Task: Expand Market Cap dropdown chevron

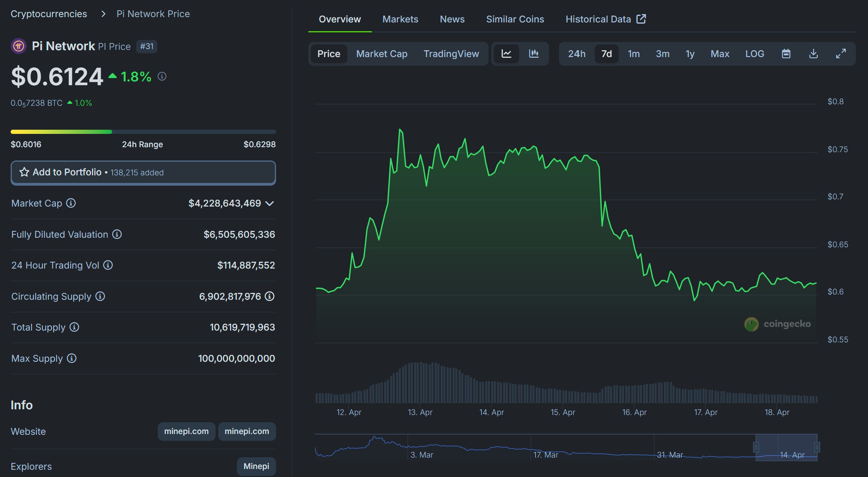Action: (270, 204)
